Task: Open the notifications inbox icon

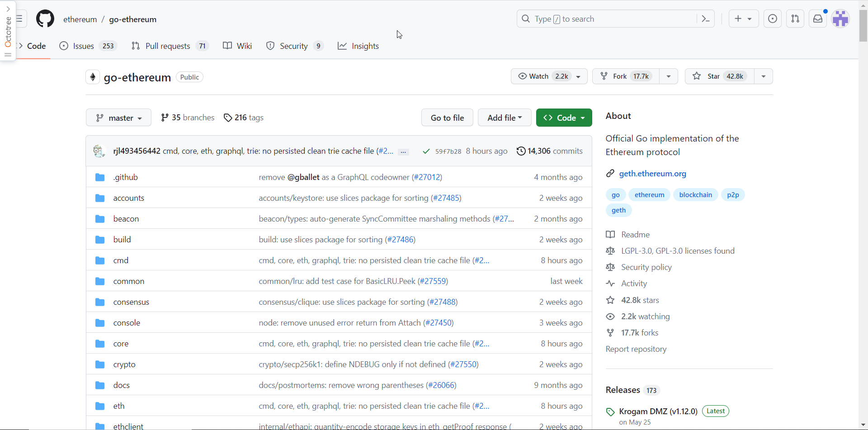Action: (818, 19)
